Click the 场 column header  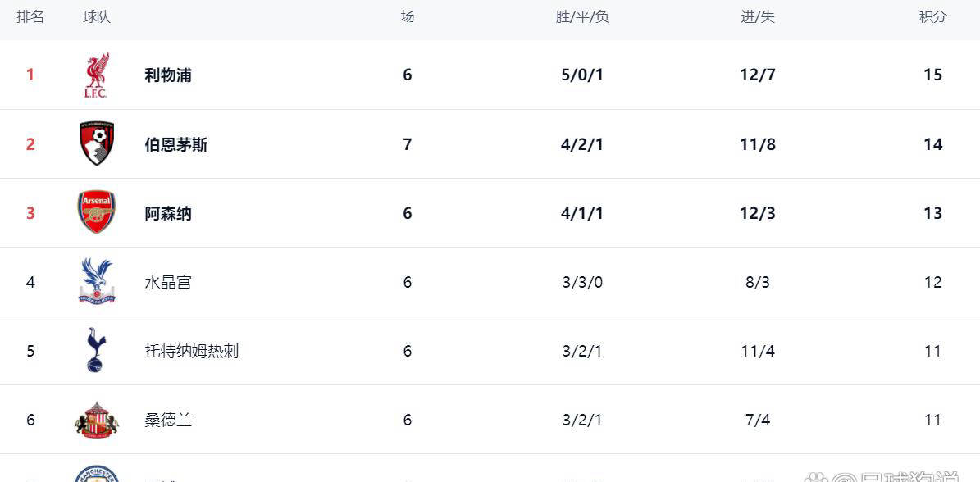pyautogui.click(x=408, y=17)
